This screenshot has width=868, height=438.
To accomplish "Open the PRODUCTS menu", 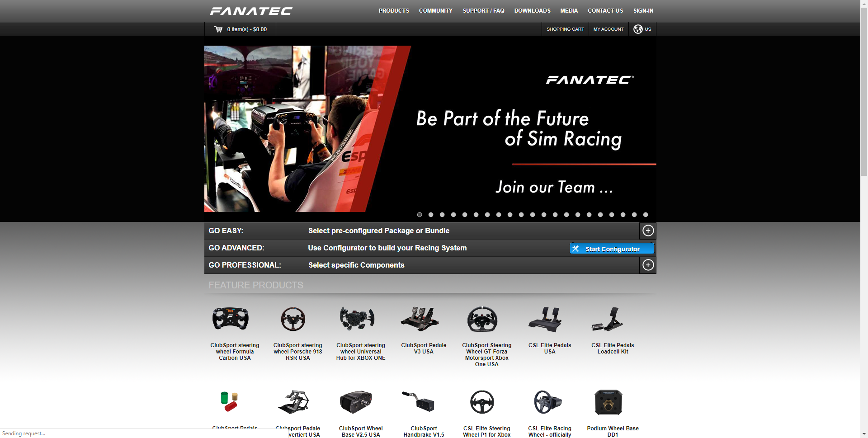I will (x=394, y=11).
